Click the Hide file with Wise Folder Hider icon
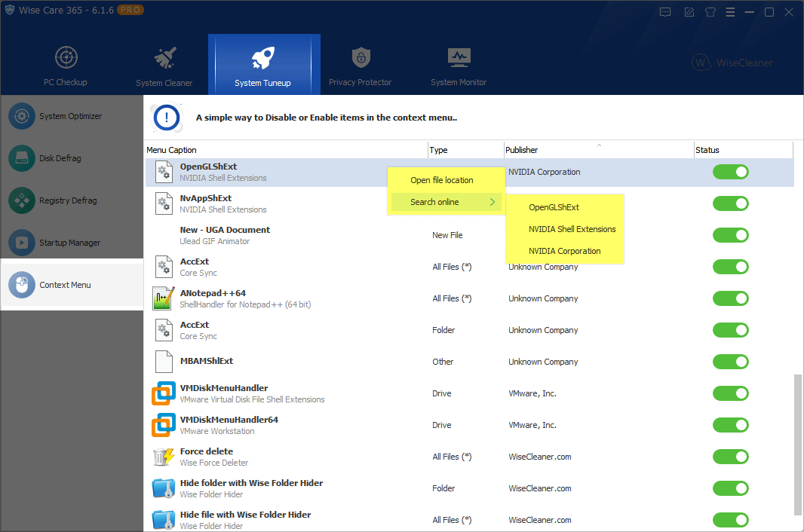The image size is (804, 532). [x=164, y=520]
